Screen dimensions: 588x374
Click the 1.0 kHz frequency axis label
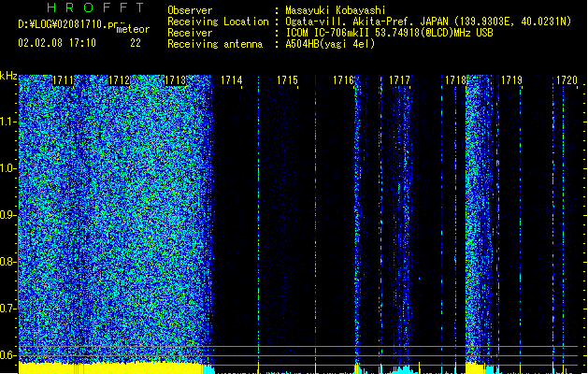8,168
